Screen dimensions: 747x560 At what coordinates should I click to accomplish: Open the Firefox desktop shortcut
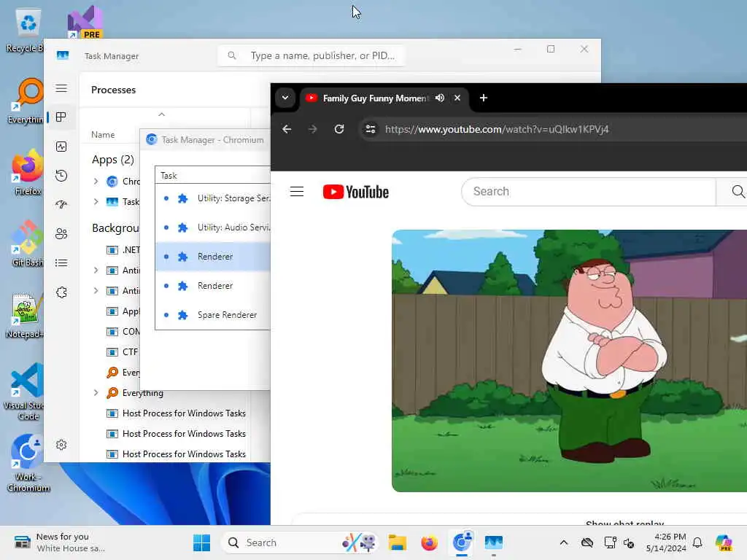[x=27, y=174]
